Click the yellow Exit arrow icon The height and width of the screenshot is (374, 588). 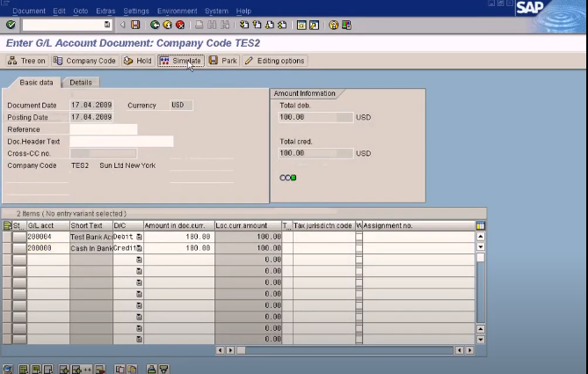click(167, 25)
